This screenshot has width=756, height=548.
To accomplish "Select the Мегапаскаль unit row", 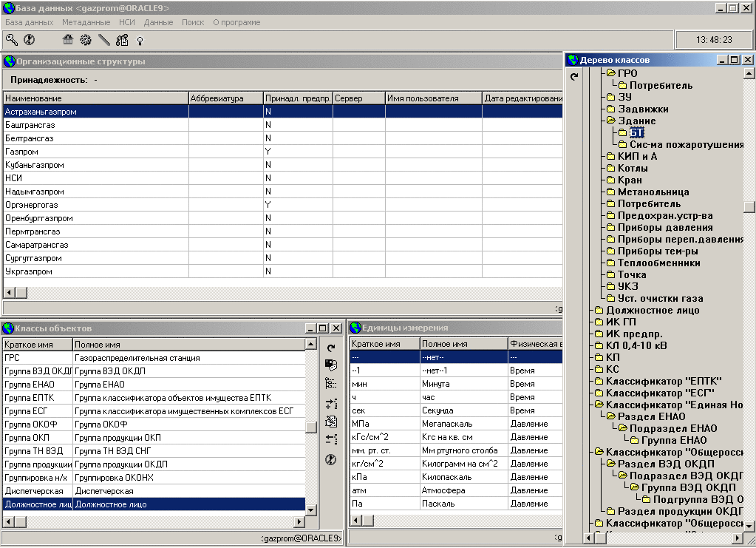I will pos(446,424).
